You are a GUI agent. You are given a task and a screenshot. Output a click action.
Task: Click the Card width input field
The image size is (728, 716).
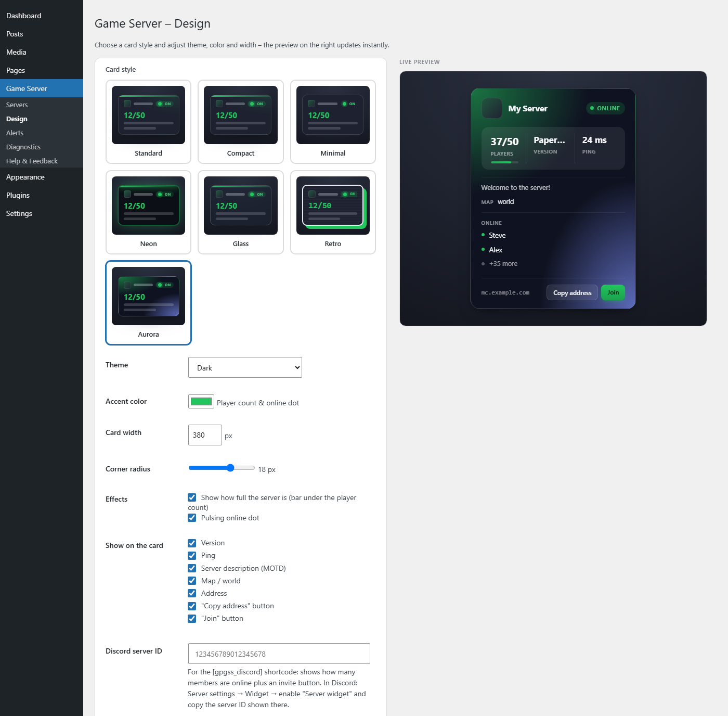click(x=205, y=435)
